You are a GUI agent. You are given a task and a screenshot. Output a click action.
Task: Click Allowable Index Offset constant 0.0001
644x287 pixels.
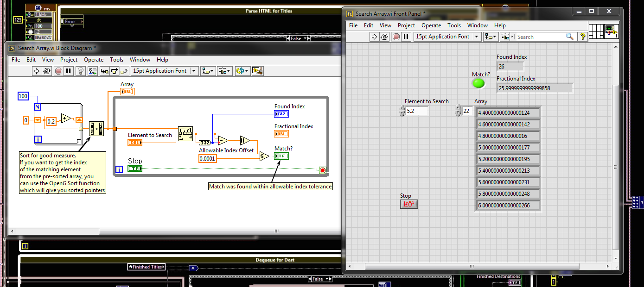click(x=207, y=158)
